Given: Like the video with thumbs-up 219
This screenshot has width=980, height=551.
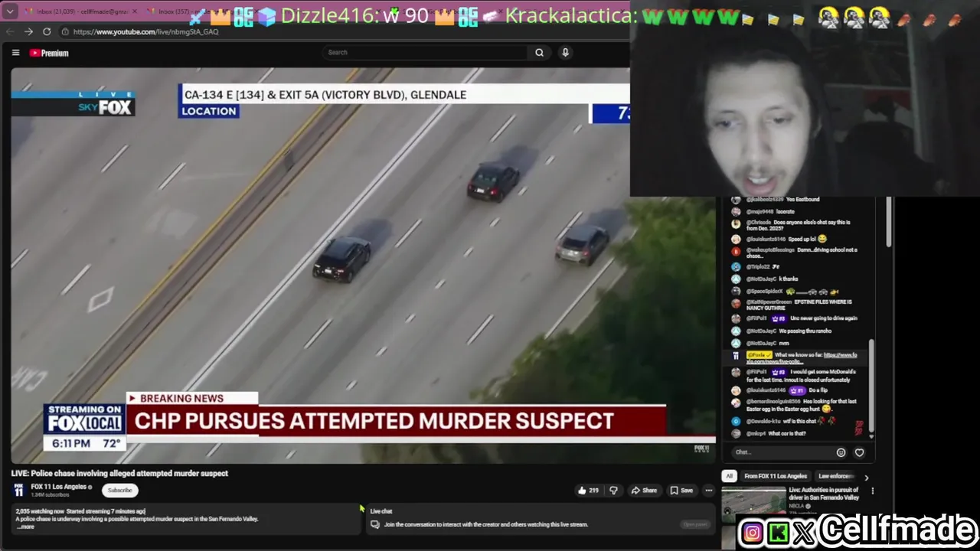Looking at the screenshot, I should (588, 491).
